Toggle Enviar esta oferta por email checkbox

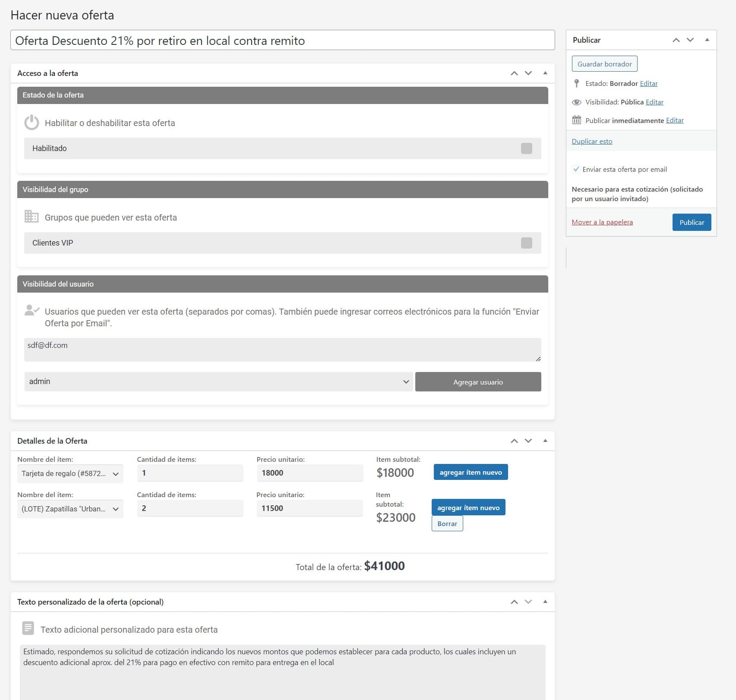[x=576, y=169]
